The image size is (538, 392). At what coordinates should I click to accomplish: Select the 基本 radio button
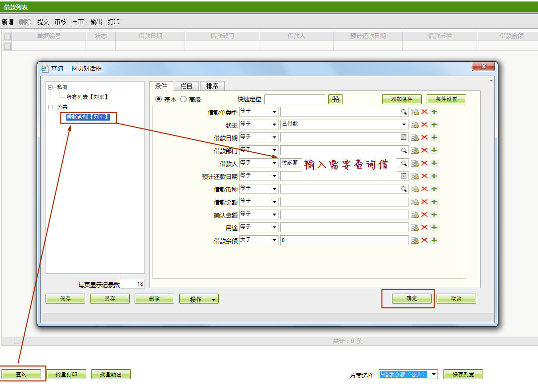click(159, 99)
